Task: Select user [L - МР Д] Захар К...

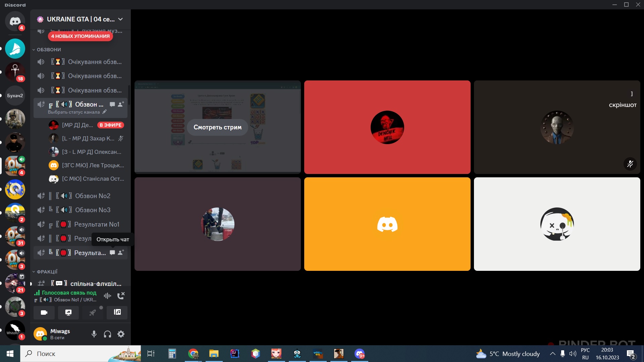Action: (87, 138)
